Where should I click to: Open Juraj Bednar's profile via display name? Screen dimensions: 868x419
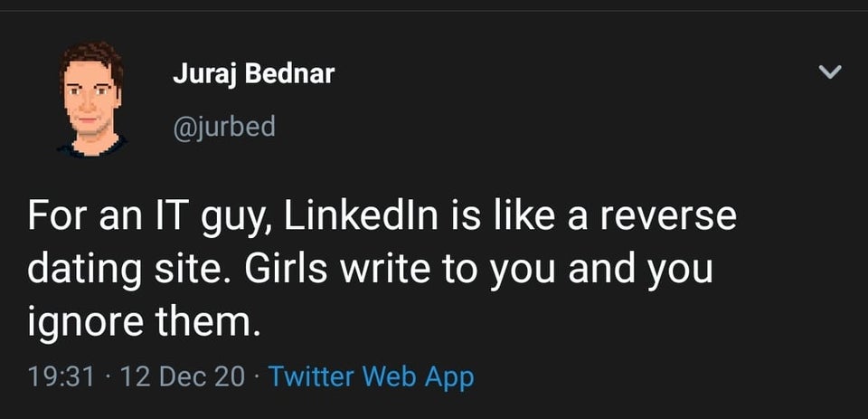click(x=253, y=74)
